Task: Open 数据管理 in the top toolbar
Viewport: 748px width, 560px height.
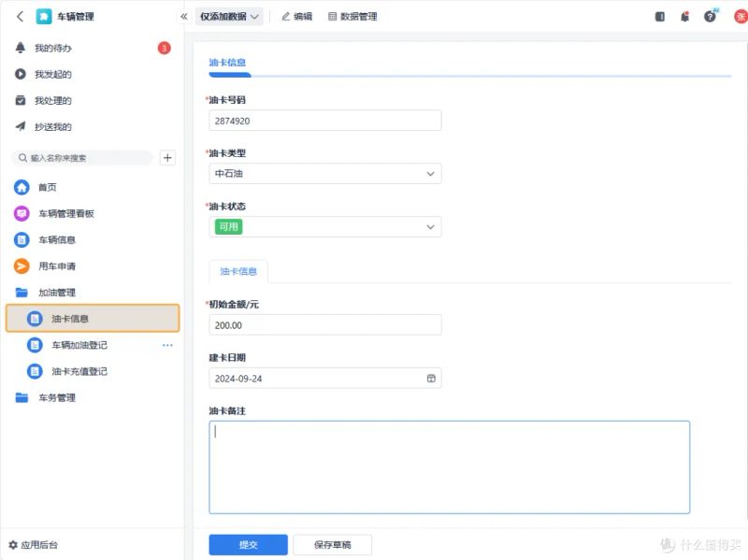Action: [x=352, y=17]
